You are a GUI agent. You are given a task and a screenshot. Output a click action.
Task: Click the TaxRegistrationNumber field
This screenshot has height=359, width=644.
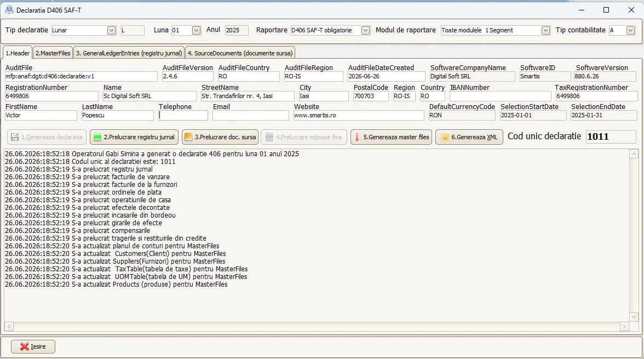point(596,96)
